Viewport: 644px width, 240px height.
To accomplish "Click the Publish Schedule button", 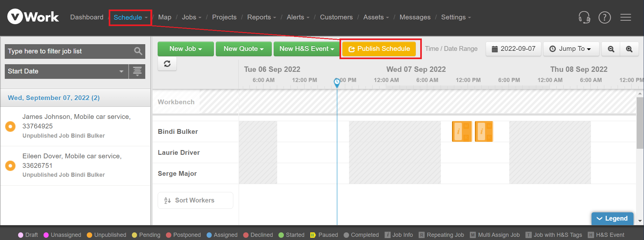I will coord(379,49).
